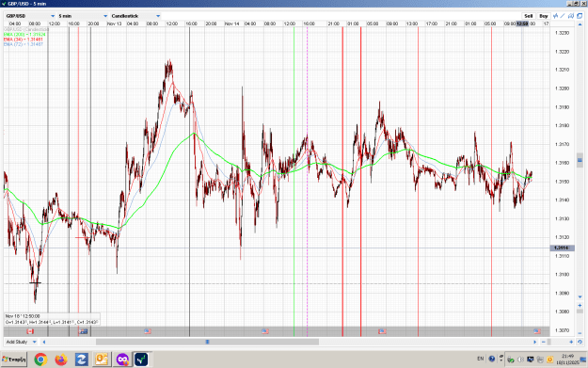Click the EMA (72) legend label
The height and width of the screenshot is (368, 588).
(24, 44)
